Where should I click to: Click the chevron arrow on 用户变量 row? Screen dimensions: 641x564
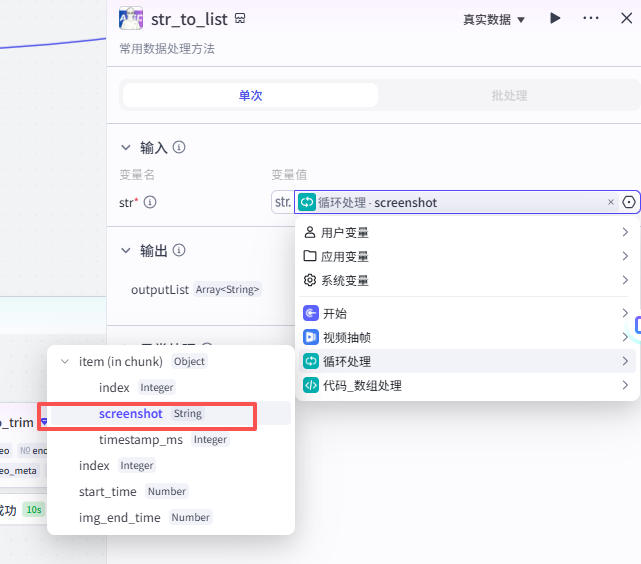point(625,232)
